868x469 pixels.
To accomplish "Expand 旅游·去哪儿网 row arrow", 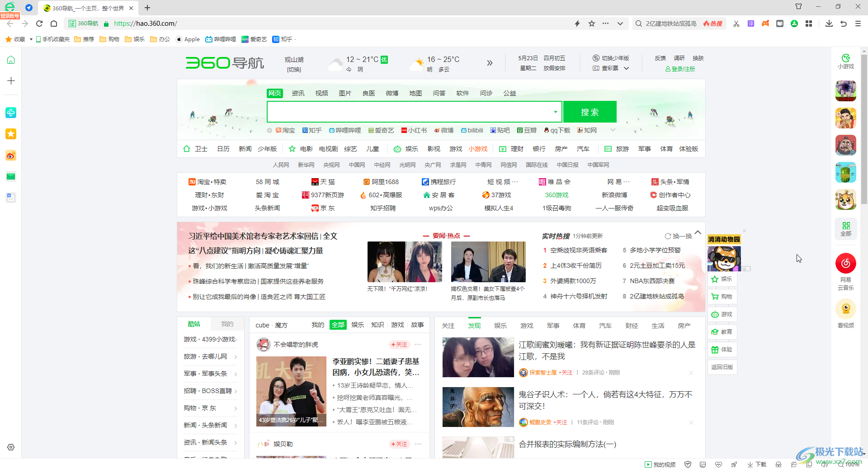I will coord(236,357).
